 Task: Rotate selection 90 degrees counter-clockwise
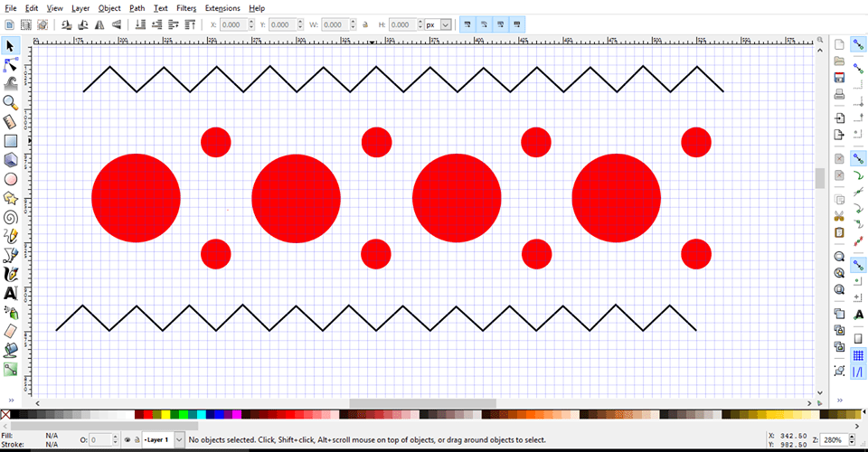click(66, 24)
